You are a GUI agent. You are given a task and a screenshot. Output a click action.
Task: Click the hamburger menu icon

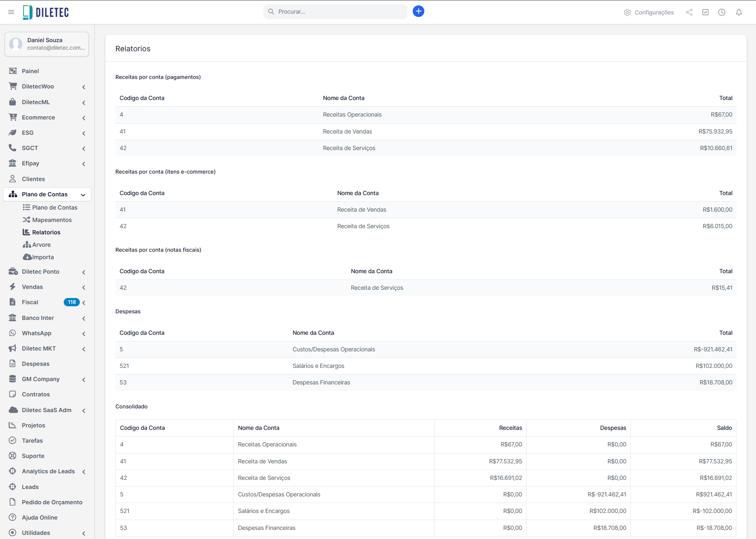[11, 12]
